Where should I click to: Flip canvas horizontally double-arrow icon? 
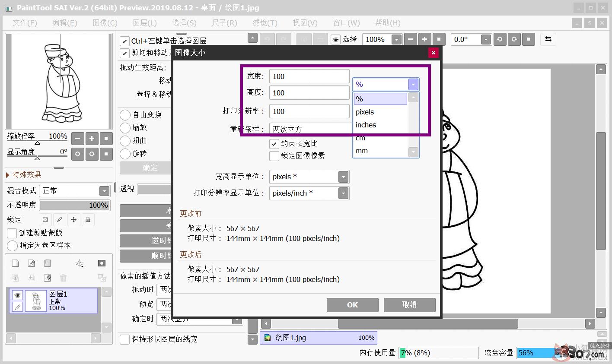click(548, 39)
